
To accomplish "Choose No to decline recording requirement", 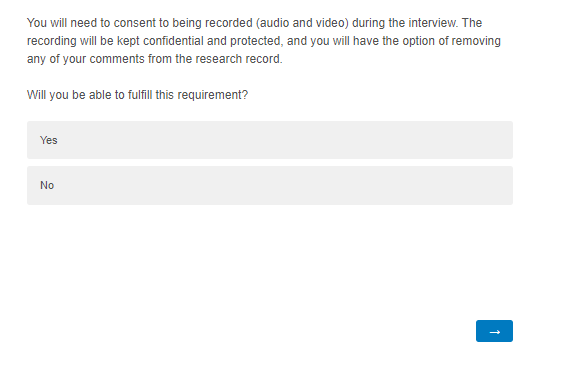I will tap(270, 186).
